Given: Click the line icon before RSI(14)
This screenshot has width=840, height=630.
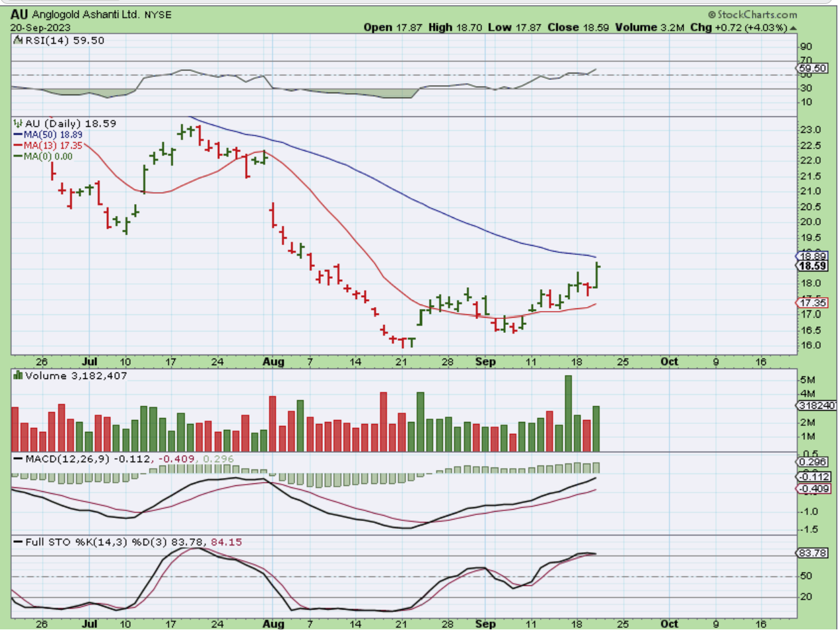Looking at the screenshot, I should 18,41.
